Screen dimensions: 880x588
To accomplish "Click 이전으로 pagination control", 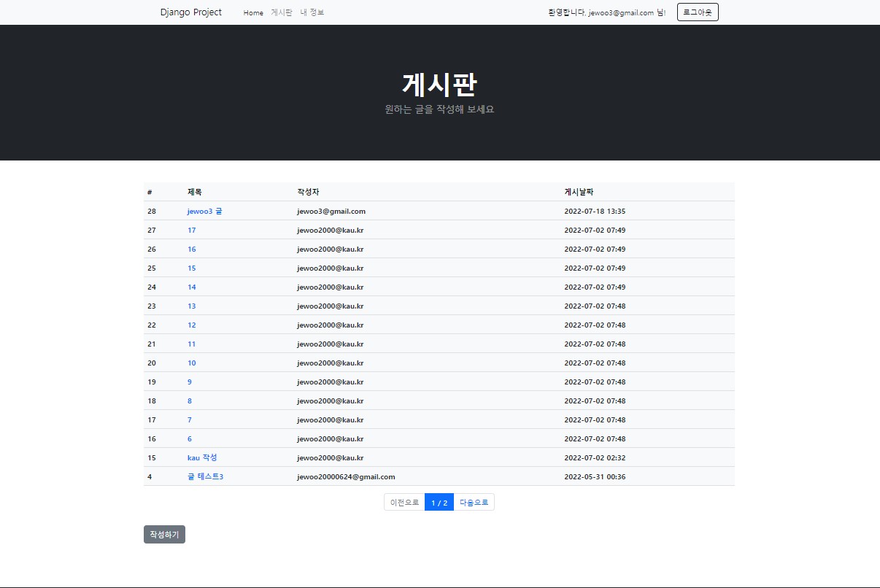I will (404, 502).
